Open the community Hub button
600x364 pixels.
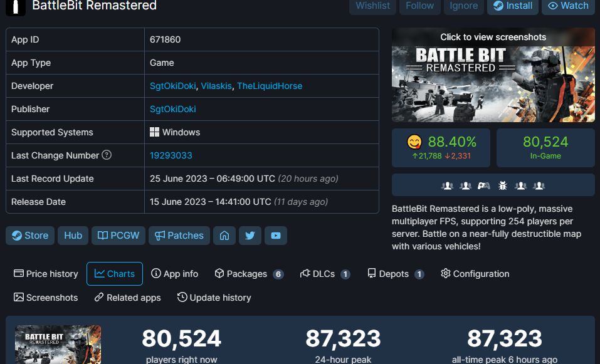(x=73, y=236)
